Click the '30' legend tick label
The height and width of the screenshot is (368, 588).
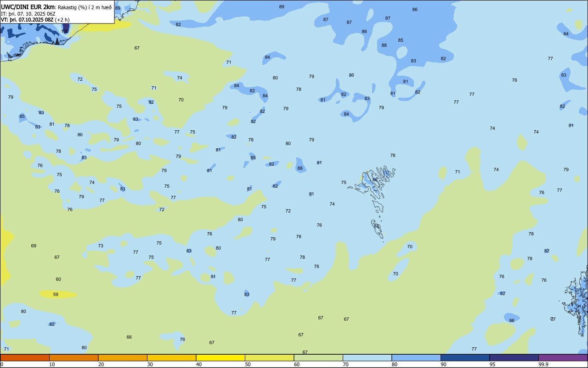click(150, 364)
